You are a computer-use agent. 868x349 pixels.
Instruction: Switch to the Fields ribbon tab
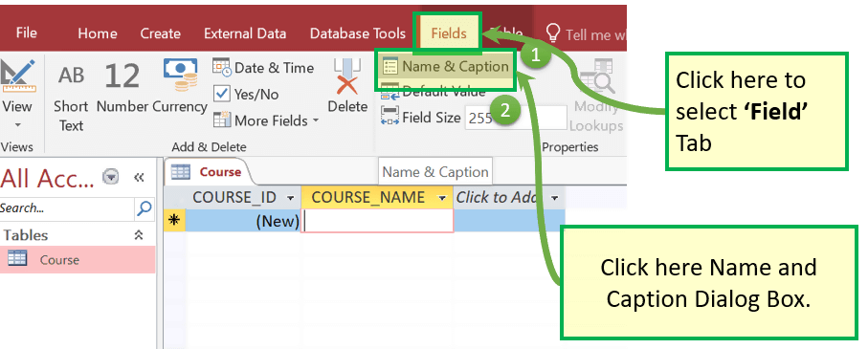pos(449,33)
